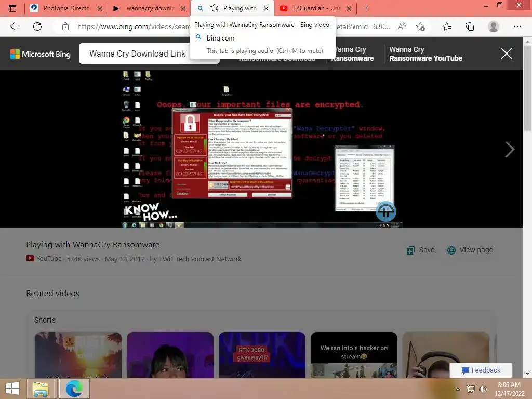This screenshot has height=399, width=532.
Task: Mute the Playing with WannaCry tab audio
Action: [214, 8]
